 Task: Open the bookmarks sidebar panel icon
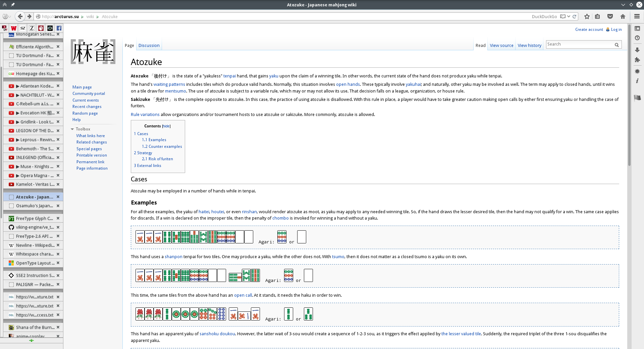pos(637,28)
